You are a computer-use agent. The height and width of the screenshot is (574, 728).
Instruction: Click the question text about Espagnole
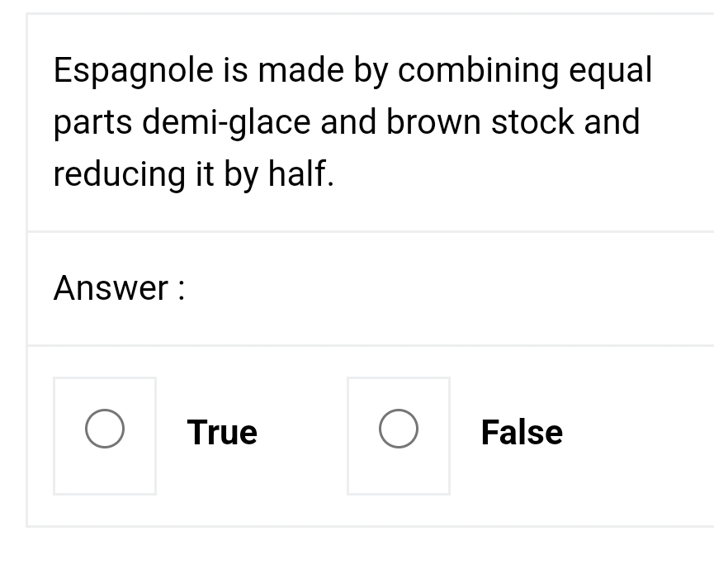(347, 121)
